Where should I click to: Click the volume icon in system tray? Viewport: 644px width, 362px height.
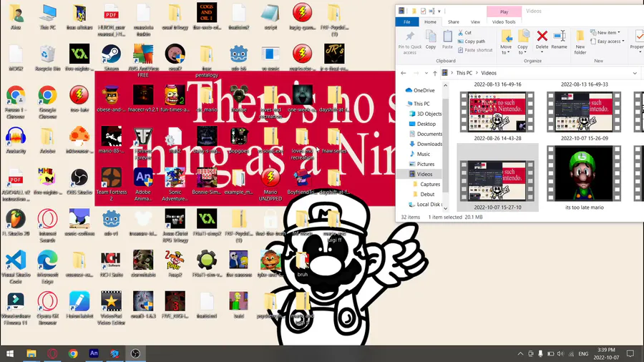click(560, 354)
